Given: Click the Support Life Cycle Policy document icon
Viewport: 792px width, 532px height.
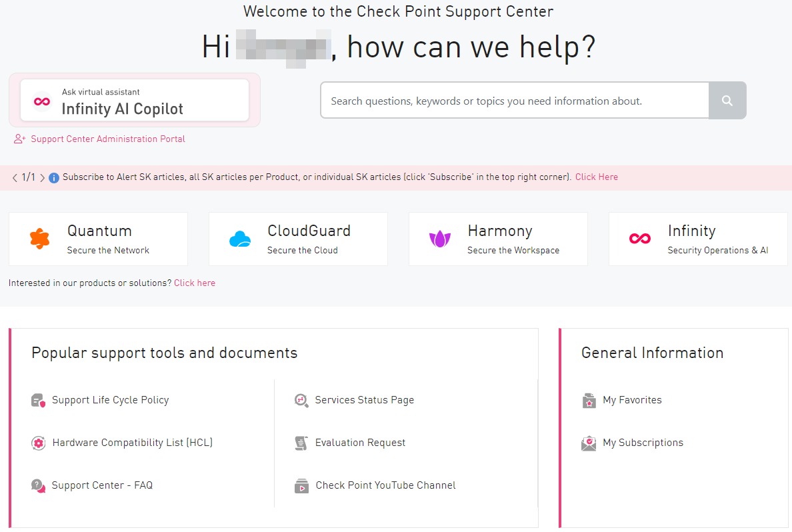Looking at the screenshot, I should click(39, 400).
